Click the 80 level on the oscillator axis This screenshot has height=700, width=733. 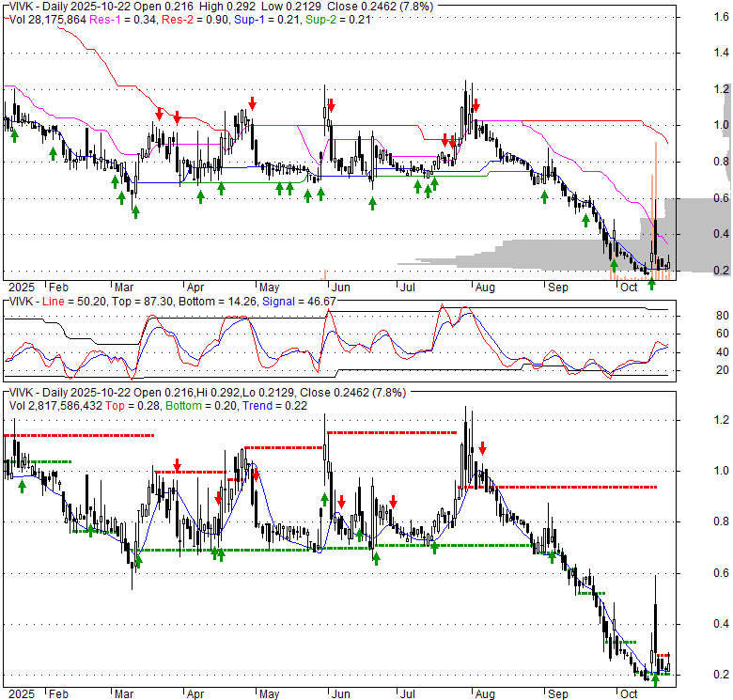(x=698, y=315)
